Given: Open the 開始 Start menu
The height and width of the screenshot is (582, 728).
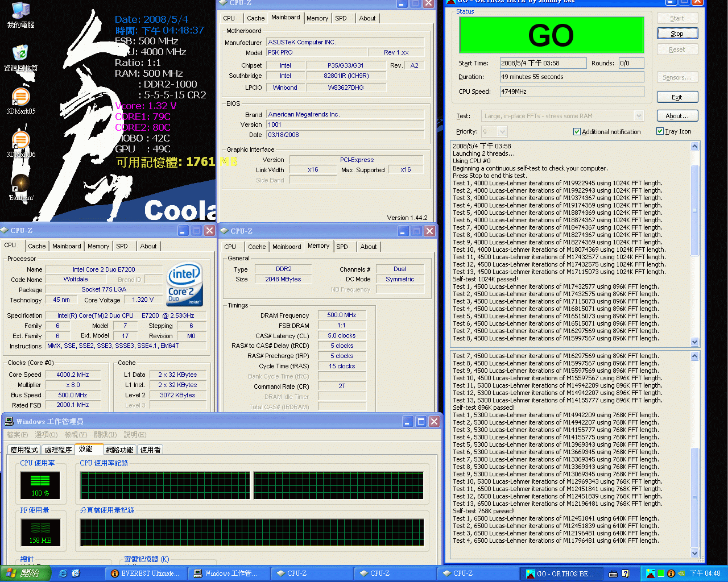Looking at the screenshot, I should pos(26,573).
